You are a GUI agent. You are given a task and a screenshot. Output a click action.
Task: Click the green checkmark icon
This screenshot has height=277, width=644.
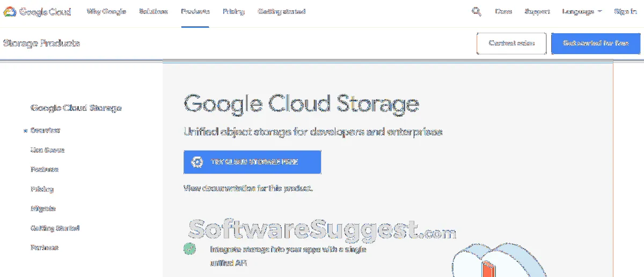click(x=189, y=249)
